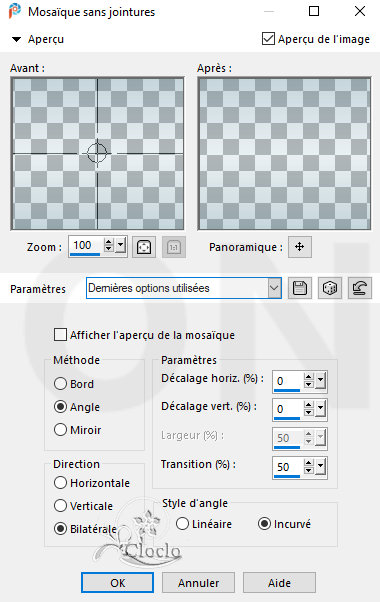Image resolution: width=380 pixels, height=602 pixels.
Task: Save preset with the floppy disk icon
Action: click(x=300, y=288)
